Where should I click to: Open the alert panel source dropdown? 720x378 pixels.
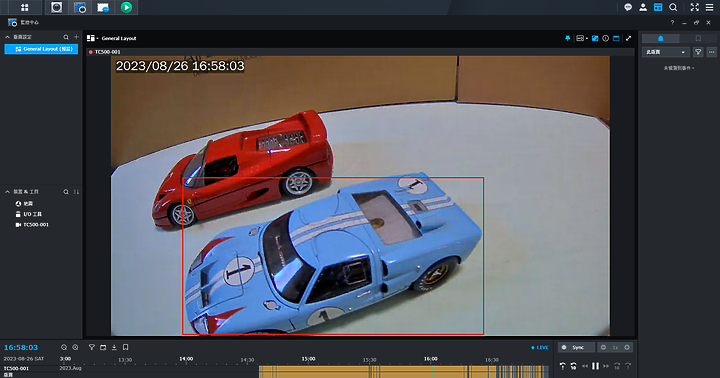pos(665,52)
